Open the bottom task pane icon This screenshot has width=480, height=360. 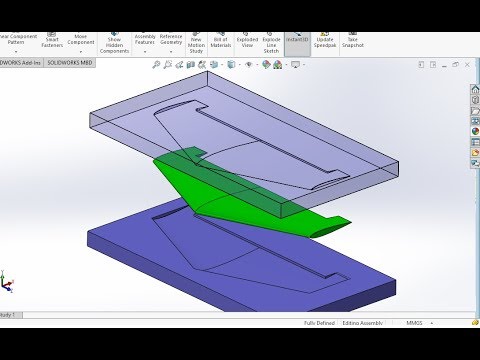pos(475,163)
